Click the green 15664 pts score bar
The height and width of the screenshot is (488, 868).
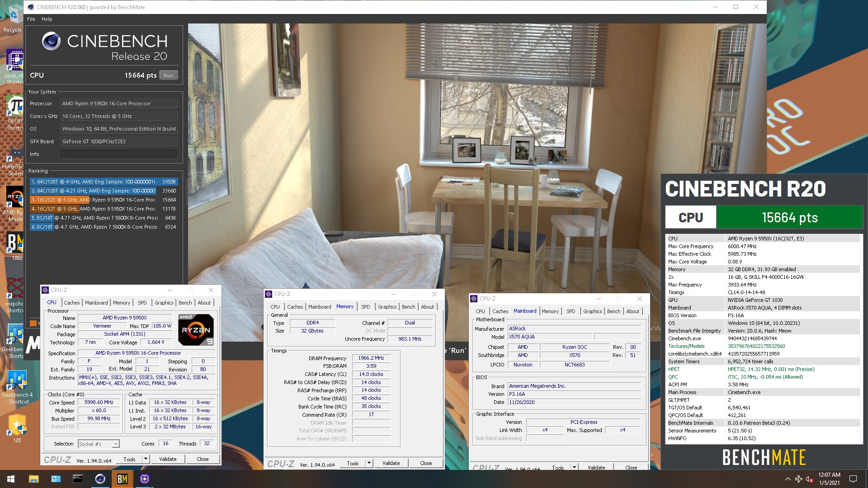tap(790, 217)
